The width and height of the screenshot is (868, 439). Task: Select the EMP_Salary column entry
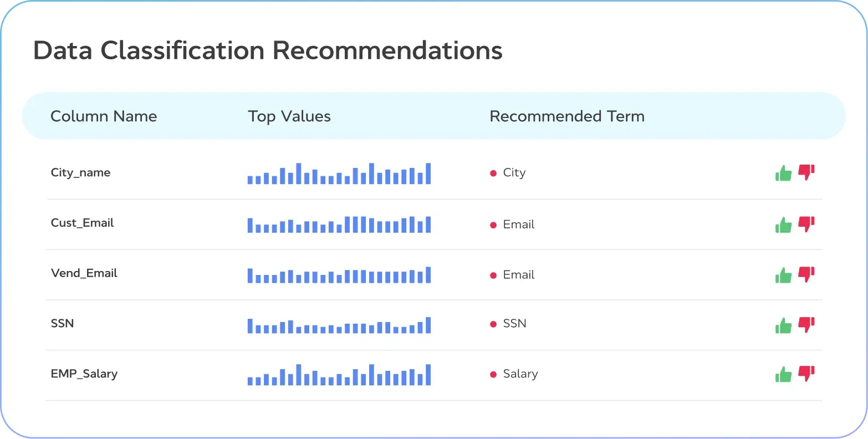pyautogui.click(x=84, y=374)
